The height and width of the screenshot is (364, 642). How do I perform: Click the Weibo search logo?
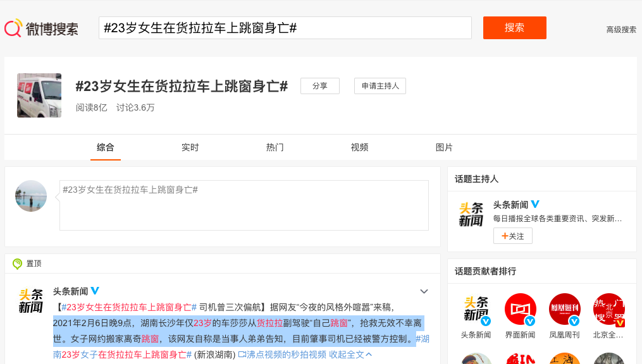coord(41,28)
